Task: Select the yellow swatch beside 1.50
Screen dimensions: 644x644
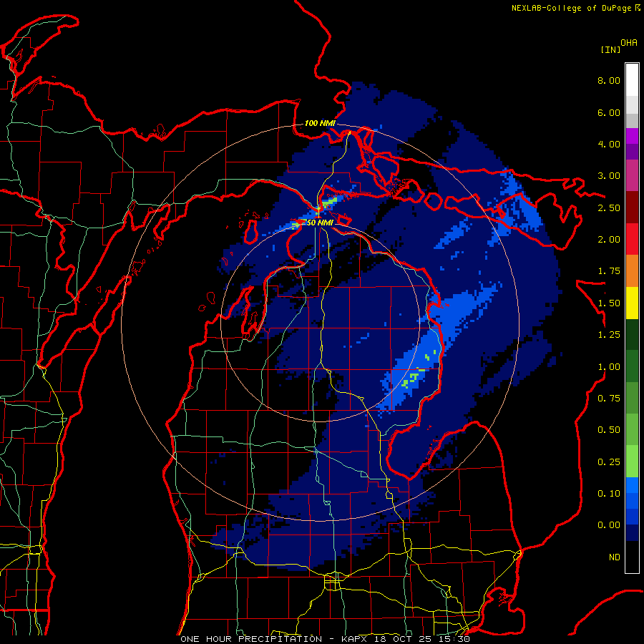Action: tap(632, 303)
